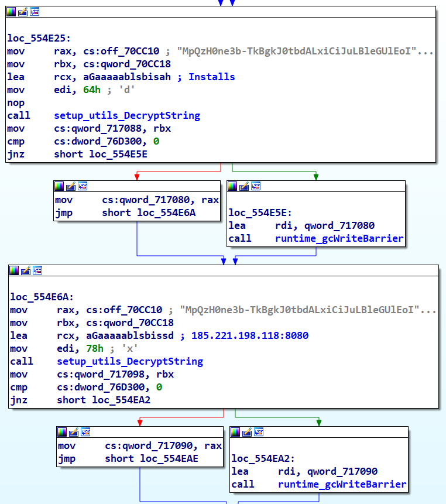
Task: Click the pencil icon on loc_554E6A block
Action: click(26, 270)
